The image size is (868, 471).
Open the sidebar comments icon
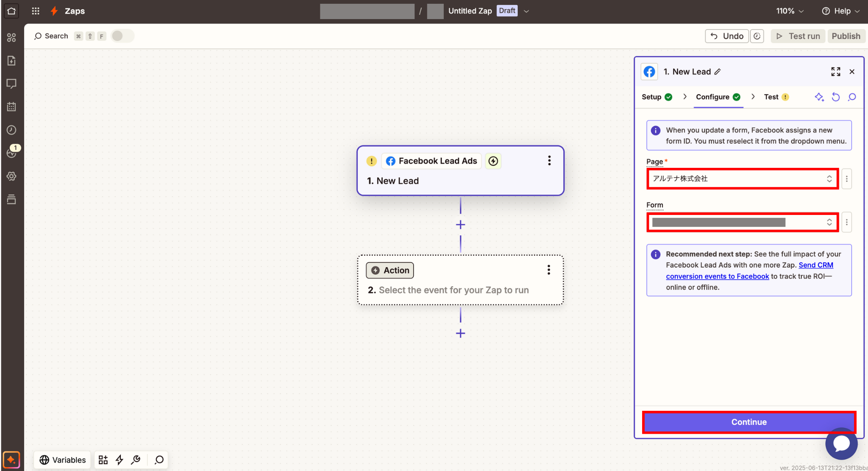11,84
